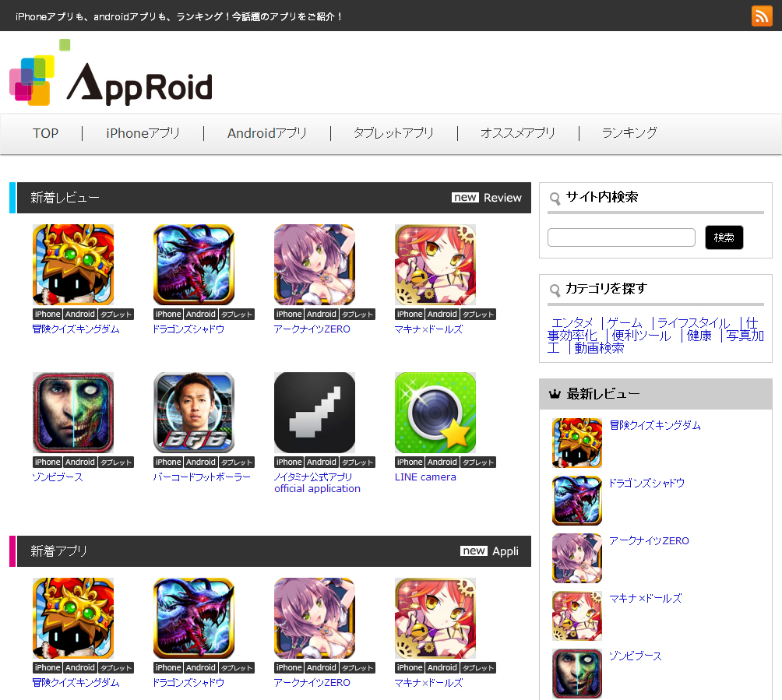Image resolution: width=782 pixels, height=700 pixels.
Task: Open the エンタメ category link
Action: click(572, 323)
